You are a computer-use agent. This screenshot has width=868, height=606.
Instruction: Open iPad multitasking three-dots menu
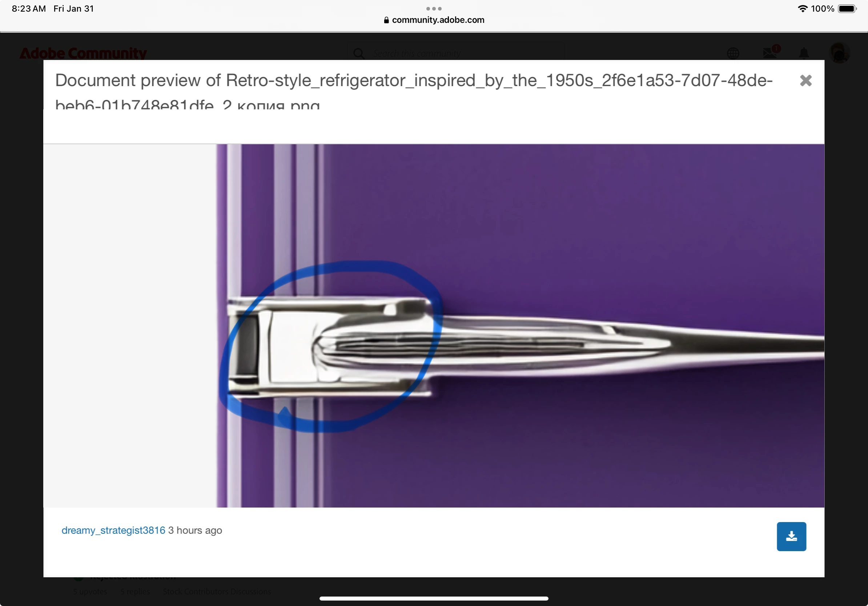(x=434, y=8)
